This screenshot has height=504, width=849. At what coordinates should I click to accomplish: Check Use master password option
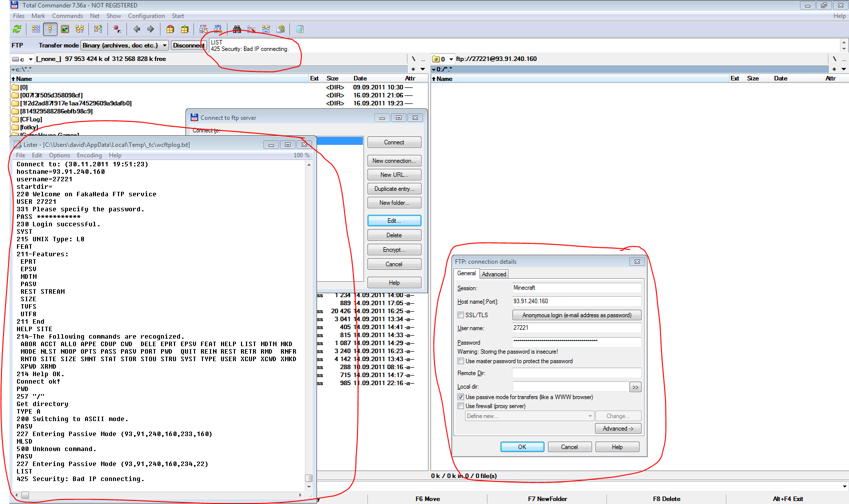[x=461, y=361]
